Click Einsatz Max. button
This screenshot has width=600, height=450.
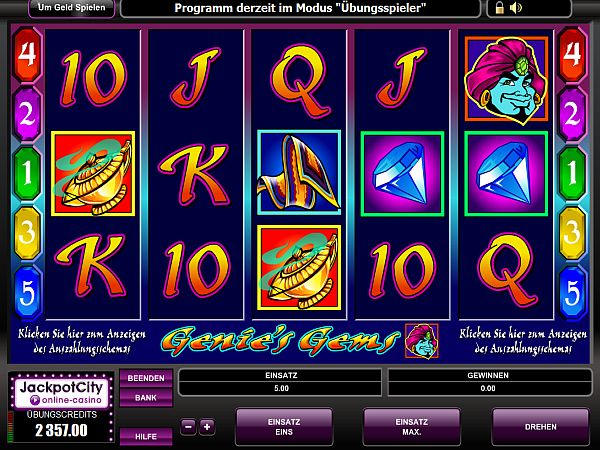pos(412,427)
